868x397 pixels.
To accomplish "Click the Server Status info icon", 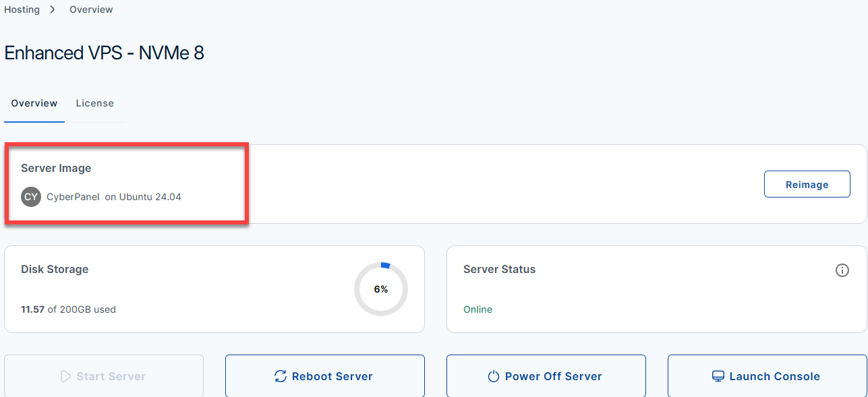I will tap(842, 270).
